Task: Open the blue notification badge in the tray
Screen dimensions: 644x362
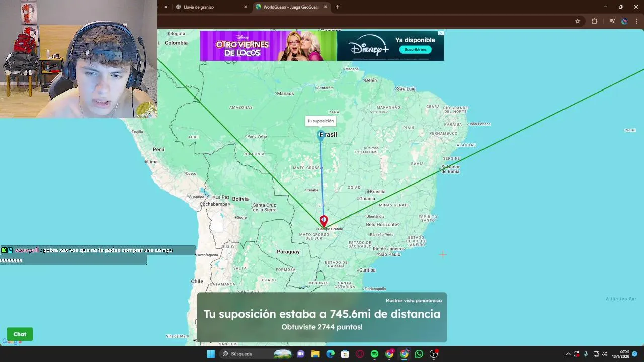Action: (635, 354)
